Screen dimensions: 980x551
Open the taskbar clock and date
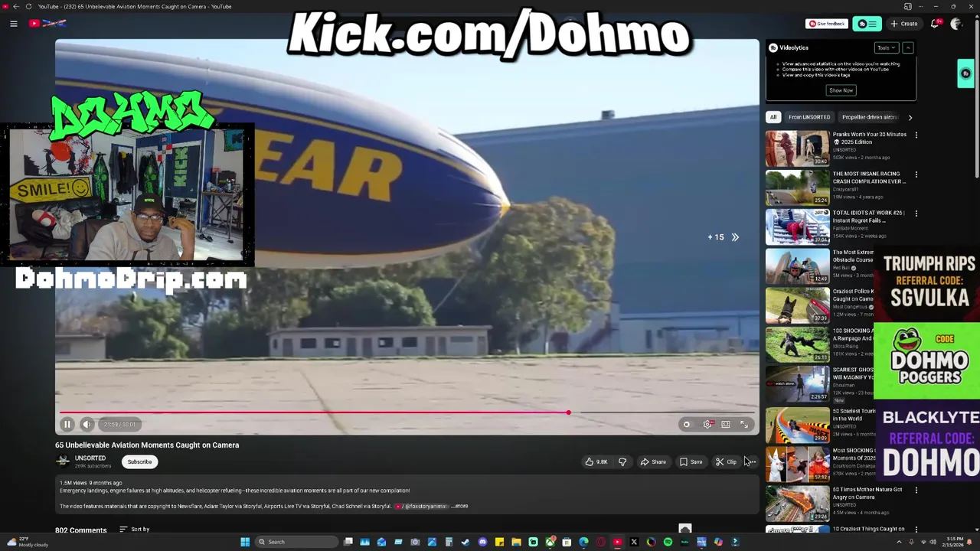pos(954,542)
